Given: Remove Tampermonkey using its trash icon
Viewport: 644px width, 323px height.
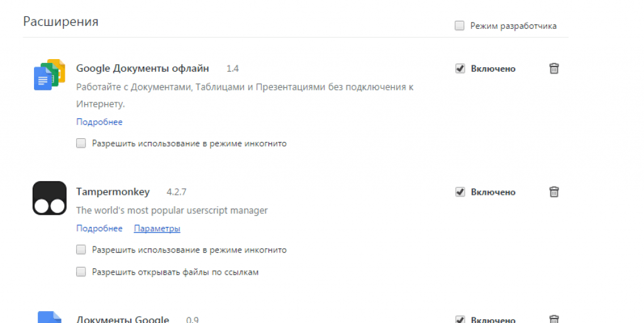Looking at the screenshot, I should 553,192.
